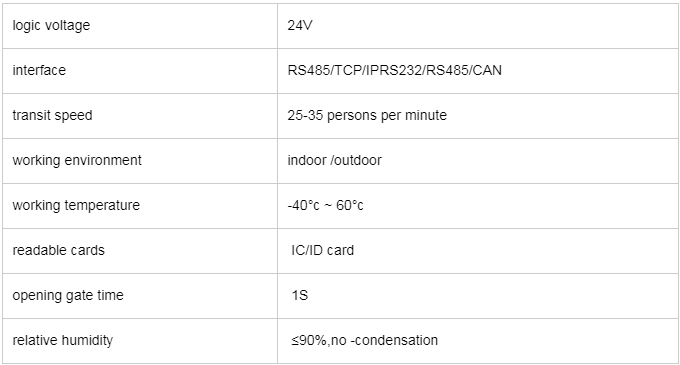The width and height of the screenshot is (680, 365).
Task: Select the 1S value cell
Action: pyautogui.click(x=478, y=296)
